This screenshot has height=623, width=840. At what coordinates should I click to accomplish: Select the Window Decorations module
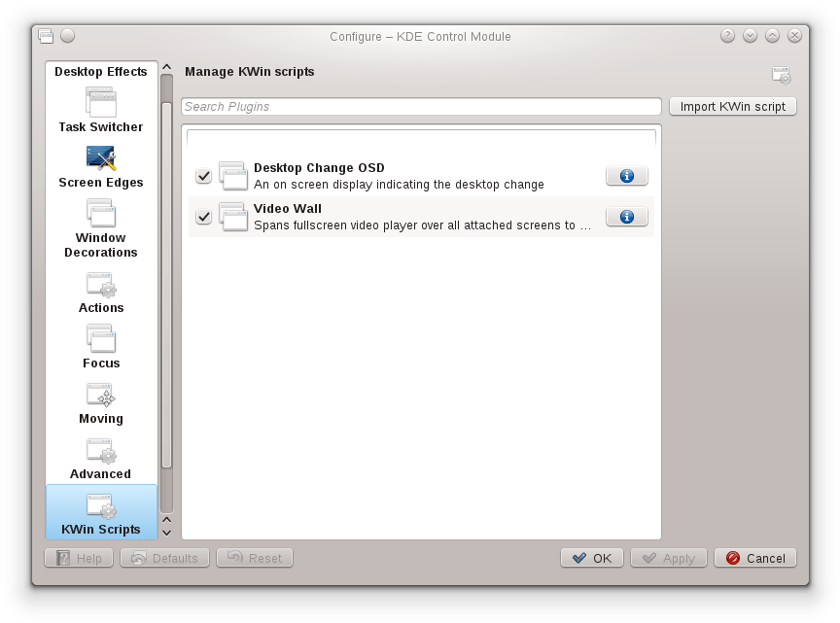[x=101, y=228]
